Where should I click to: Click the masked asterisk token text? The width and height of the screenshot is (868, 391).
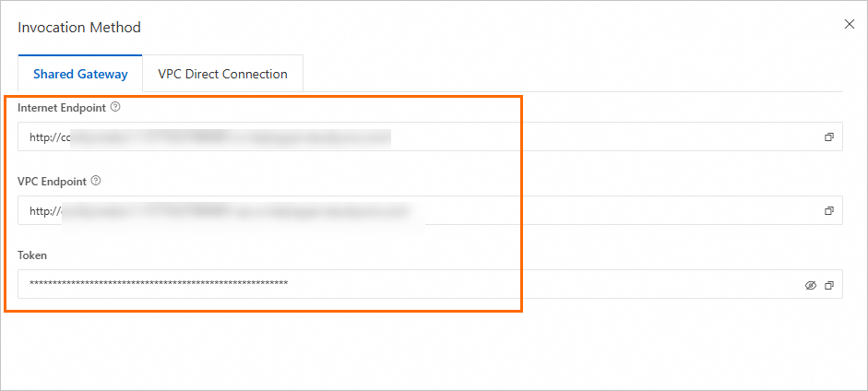pos(158,284)
